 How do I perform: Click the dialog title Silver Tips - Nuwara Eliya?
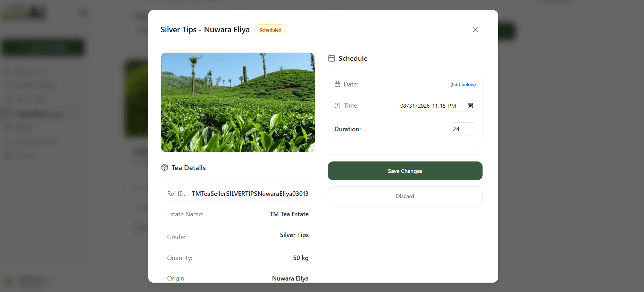(x=205, y=30)
